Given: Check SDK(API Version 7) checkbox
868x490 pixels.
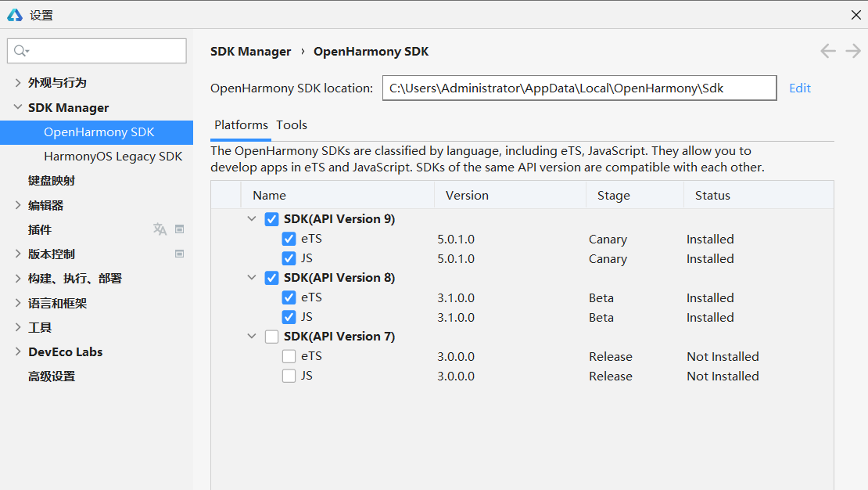Looking at the screenshot, I should pos(271,337).
